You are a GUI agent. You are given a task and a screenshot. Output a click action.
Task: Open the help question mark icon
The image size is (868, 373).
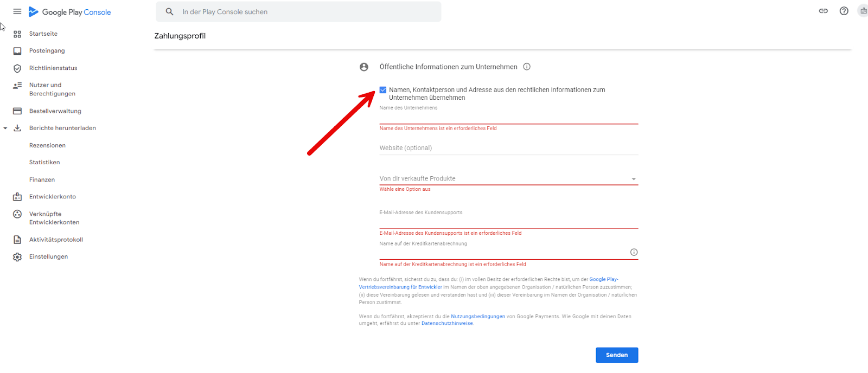(844, 11)
